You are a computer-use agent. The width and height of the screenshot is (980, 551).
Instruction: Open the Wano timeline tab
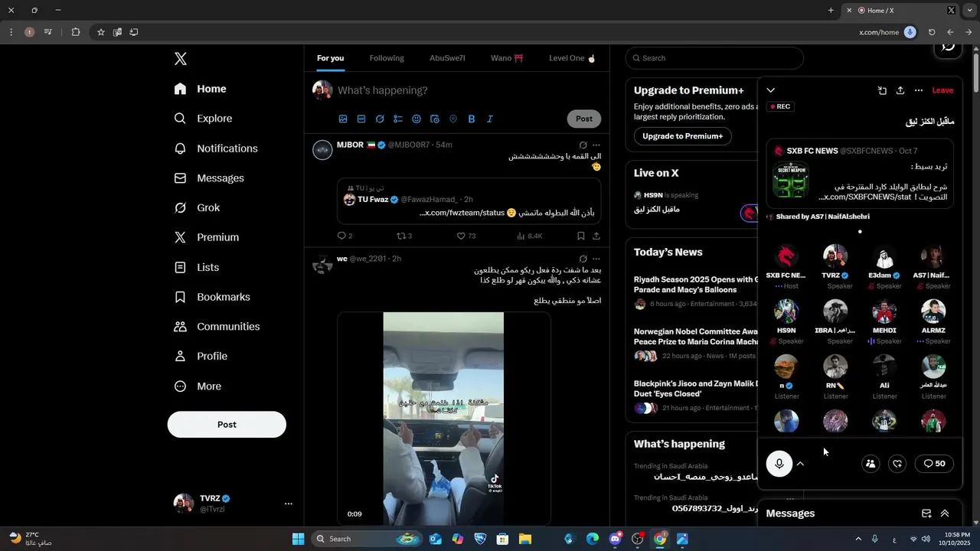pos(507,58)
